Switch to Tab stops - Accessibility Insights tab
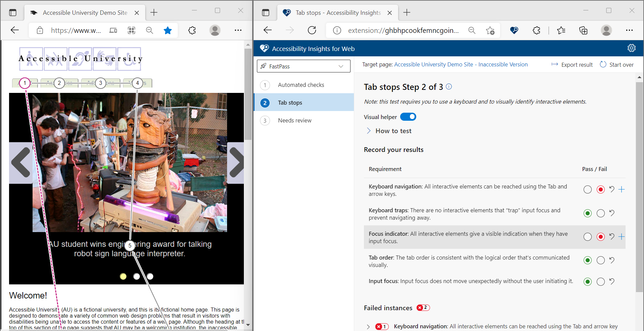This screenshot has width=644, height=331. 337,13
